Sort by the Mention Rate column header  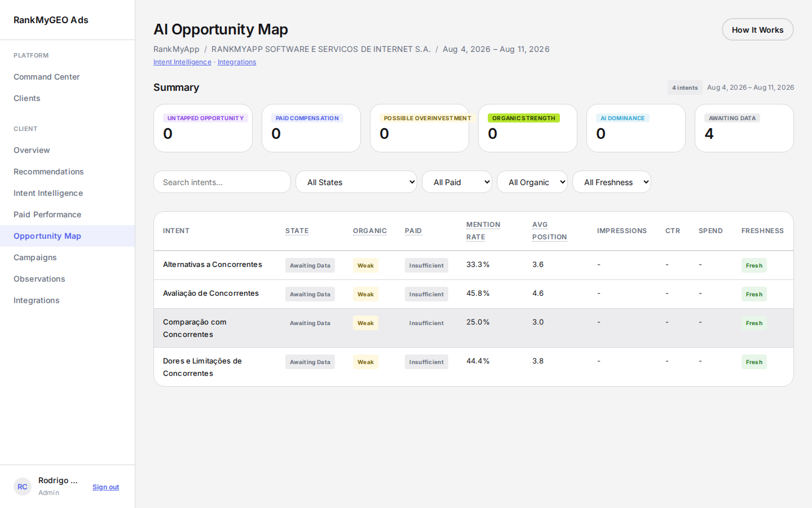click(x=483, y=231)
